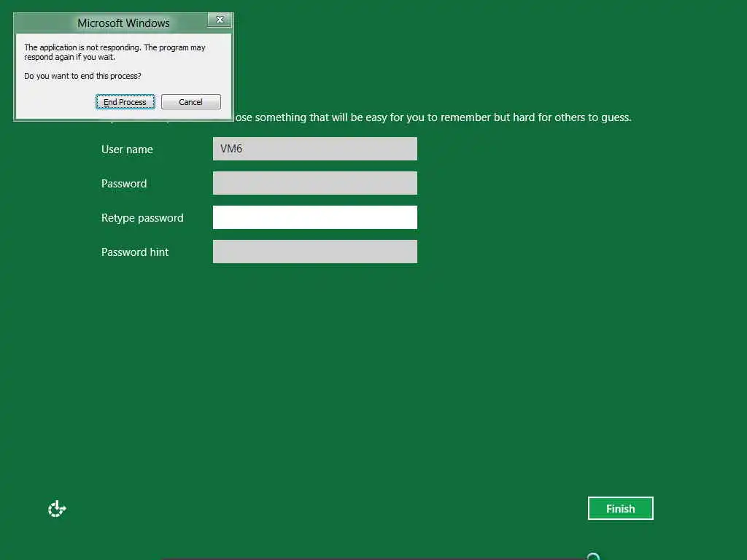Click the 'Do you want to end this process?' text
This screenshot has width=747, height=560.
coord(82,76)
